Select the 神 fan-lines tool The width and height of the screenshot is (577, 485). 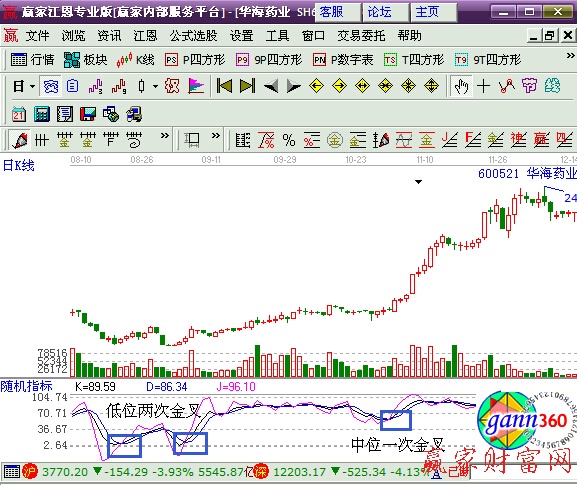pos(518,140)
